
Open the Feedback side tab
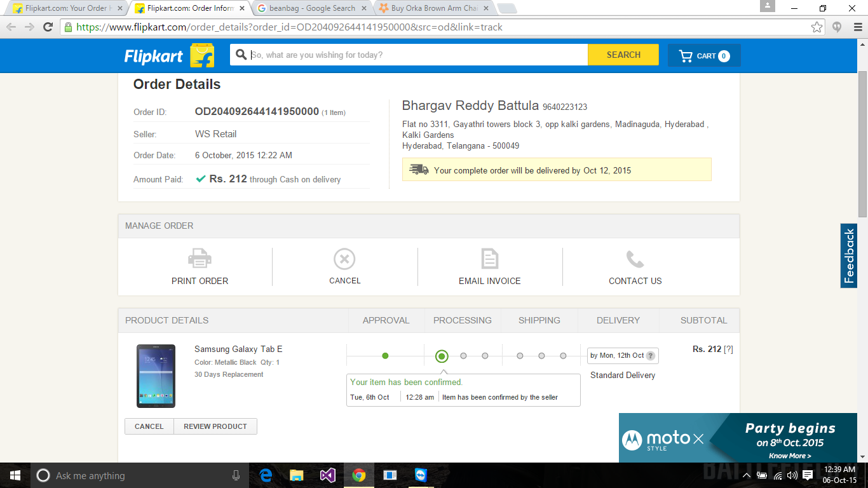click(848, 255)
